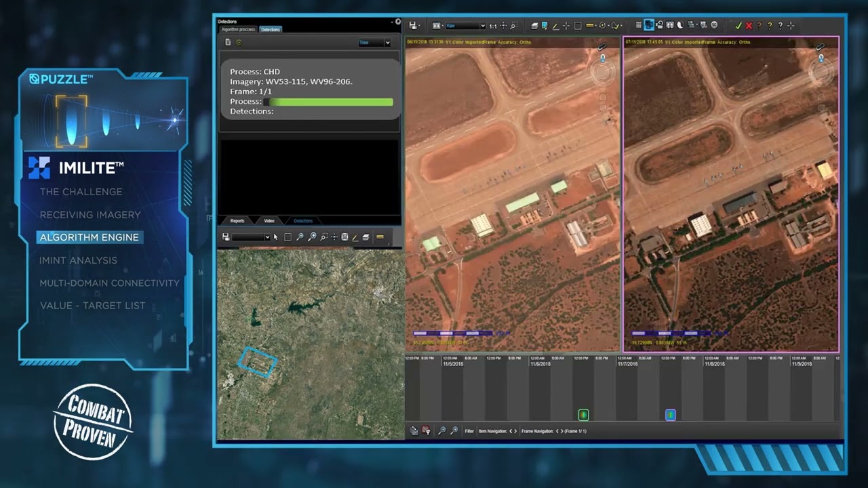The image size is (868, 488).
Task: Click the red filter icon below the timeline
Action: (x=426, y=430)
